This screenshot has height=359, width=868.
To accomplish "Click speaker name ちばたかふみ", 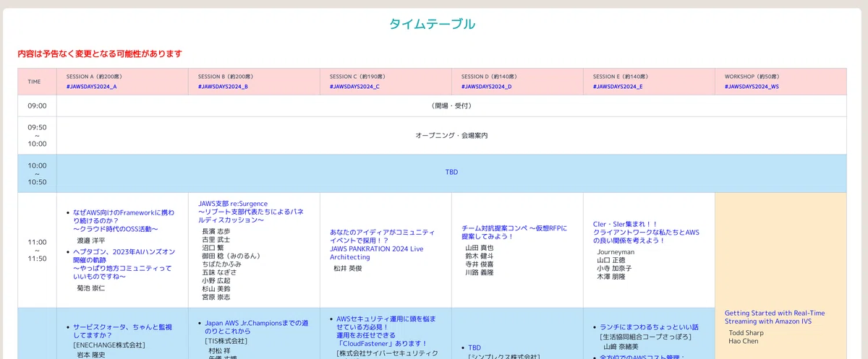I will coord(221,264).
